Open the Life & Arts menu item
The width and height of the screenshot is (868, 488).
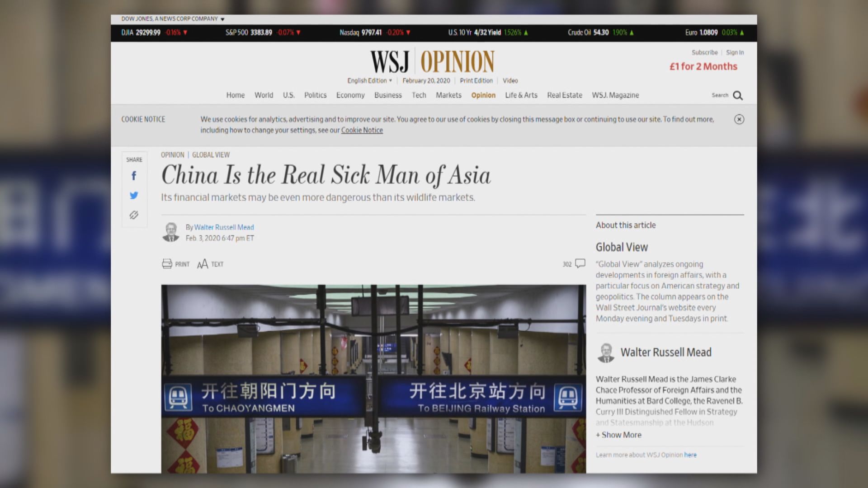coord(521,95)
